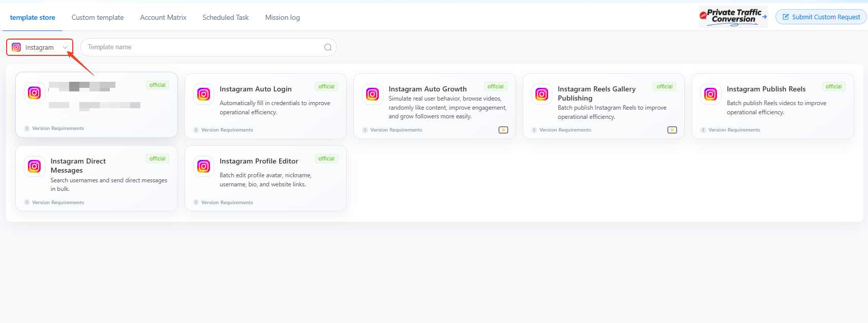Click official badge on Instagram Auto Growth
This screenshot has width=868, height=323.
496,86
